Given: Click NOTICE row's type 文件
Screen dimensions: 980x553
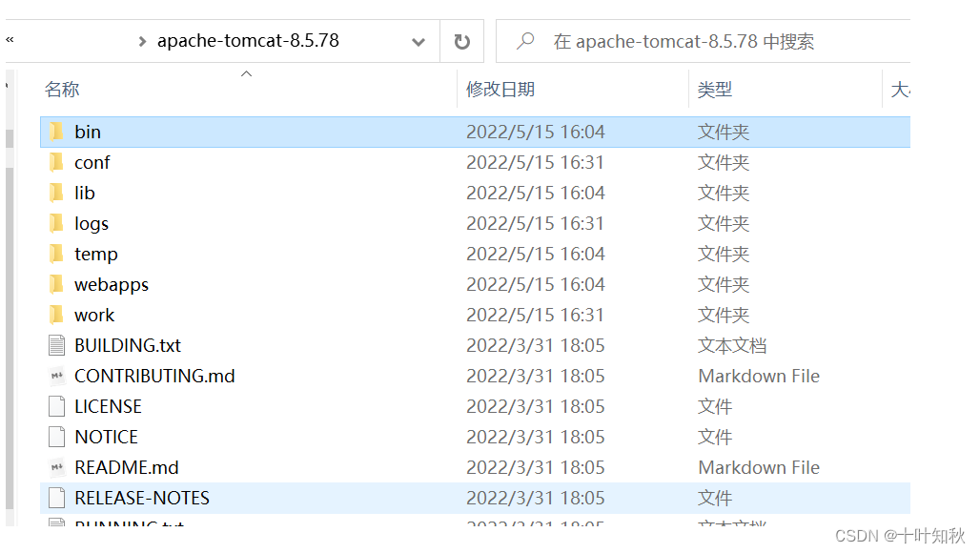Looking at the screenshot, I should tap(714, 437).
